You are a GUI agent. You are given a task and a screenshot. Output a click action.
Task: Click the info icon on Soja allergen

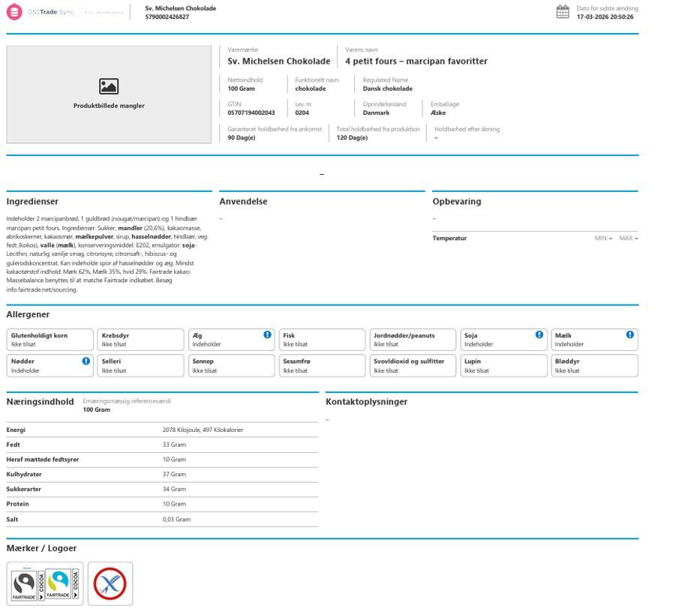pyautogui.click(x=539, y=334)
